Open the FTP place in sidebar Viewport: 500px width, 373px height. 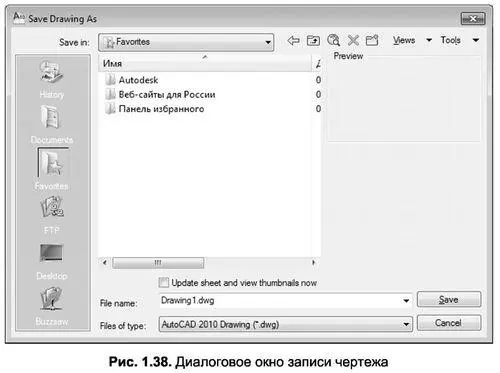(52, 215)
